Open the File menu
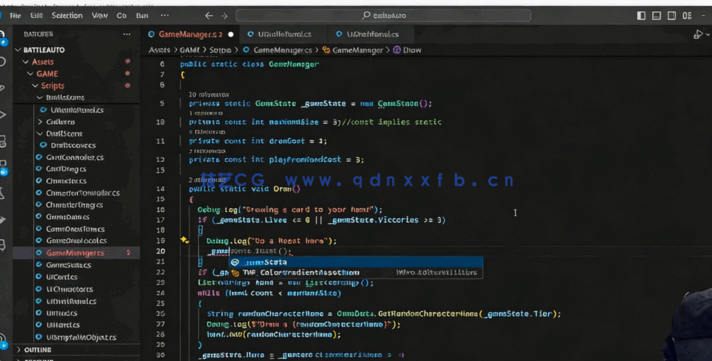The width and height of the screenshot is (712, 361). click(x=15, y=15)
